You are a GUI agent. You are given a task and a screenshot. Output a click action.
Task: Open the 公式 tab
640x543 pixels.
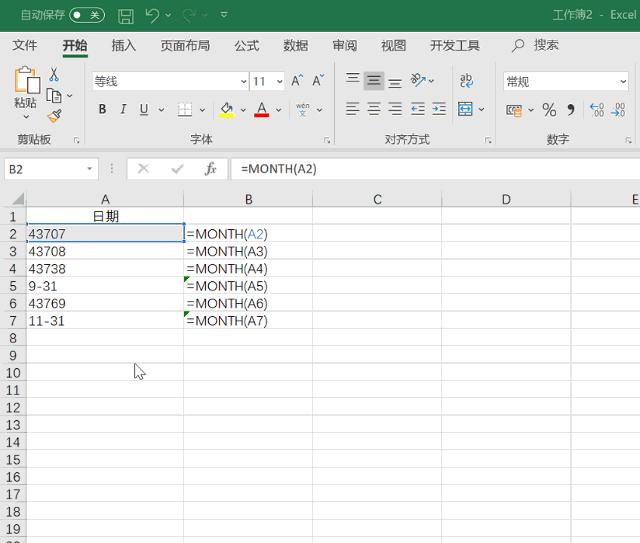tap(247, 45)
